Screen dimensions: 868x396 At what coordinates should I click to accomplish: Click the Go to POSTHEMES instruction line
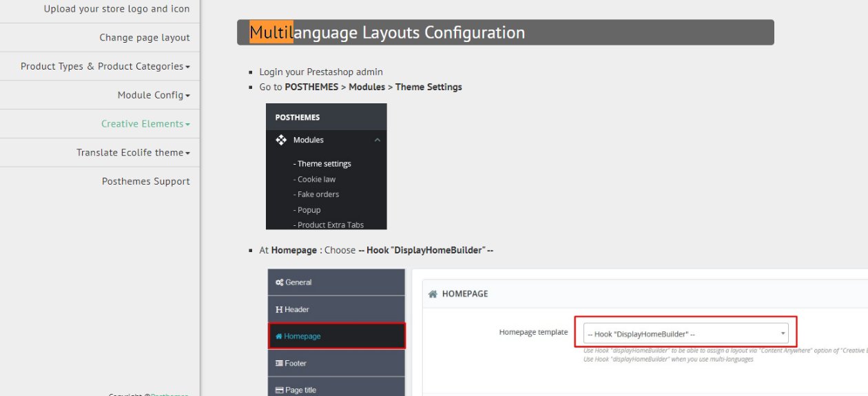360,87
